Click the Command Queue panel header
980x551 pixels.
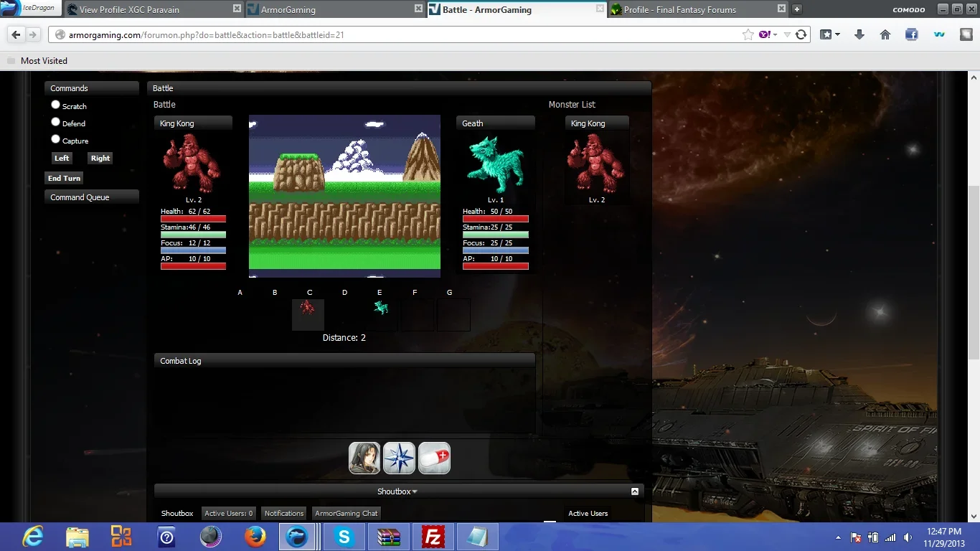click(92, 197)
